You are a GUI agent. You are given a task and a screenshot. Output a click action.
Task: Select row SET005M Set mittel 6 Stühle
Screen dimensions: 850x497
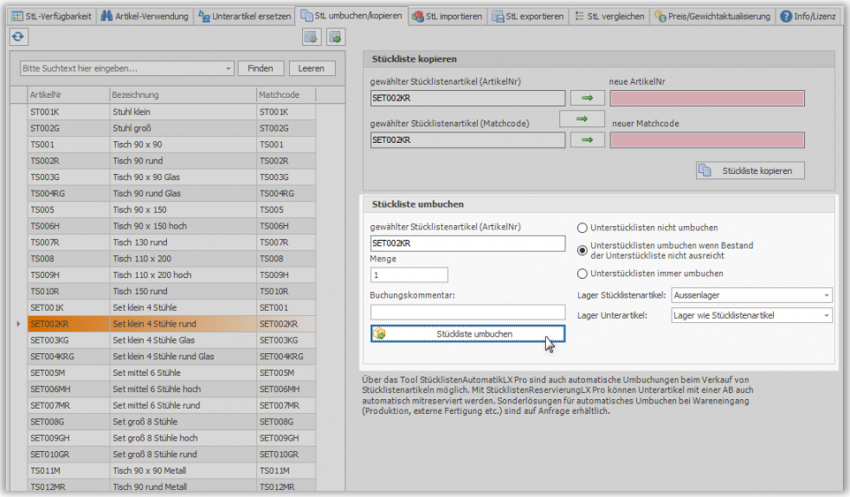171,372
